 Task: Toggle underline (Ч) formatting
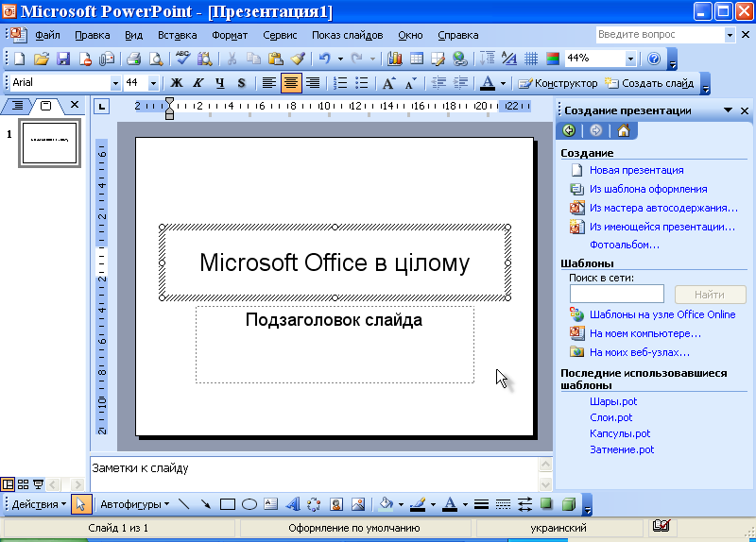pyautogui.click(x=220, y=83)
